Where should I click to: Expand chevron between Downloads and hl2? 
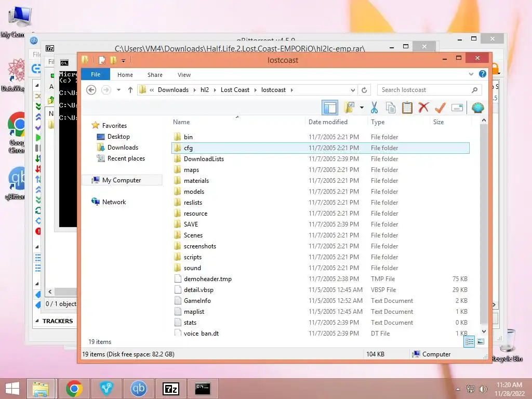(194, 90)
